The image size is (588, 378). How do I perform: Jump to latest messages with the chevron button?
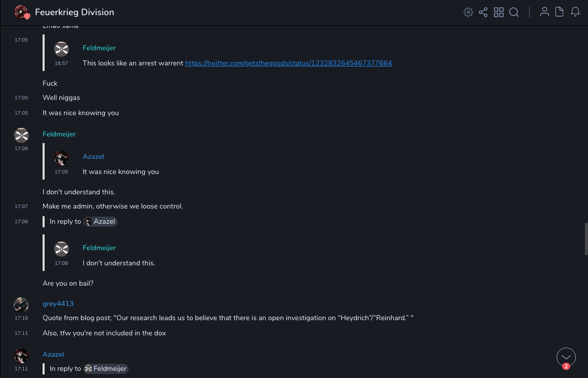pos(566,357)
